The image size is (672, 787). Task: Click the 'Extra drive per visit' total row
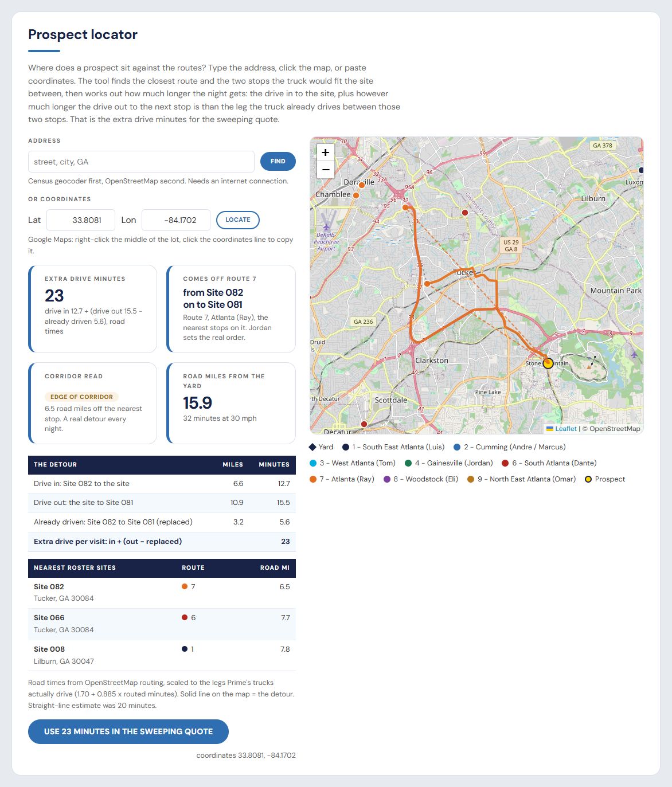[x=162, y=542]
